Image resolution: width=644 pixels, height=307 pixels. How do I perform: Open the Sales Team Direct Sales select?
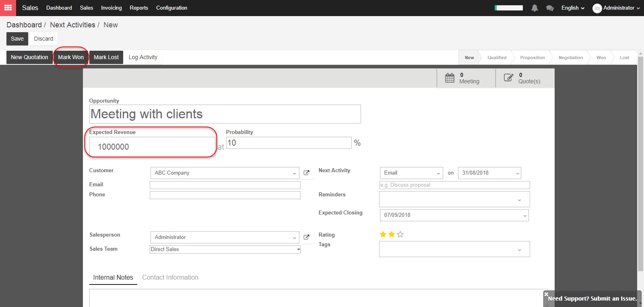click(225, 249)
